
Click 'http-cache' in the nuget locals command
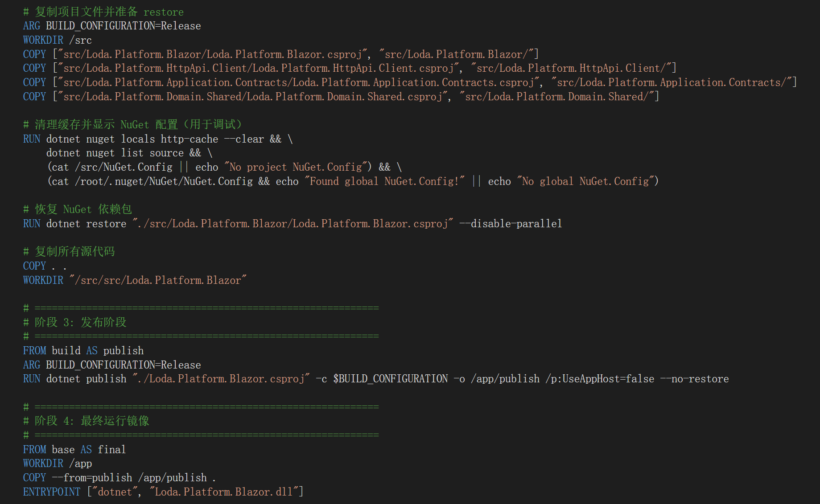(190, 139)
